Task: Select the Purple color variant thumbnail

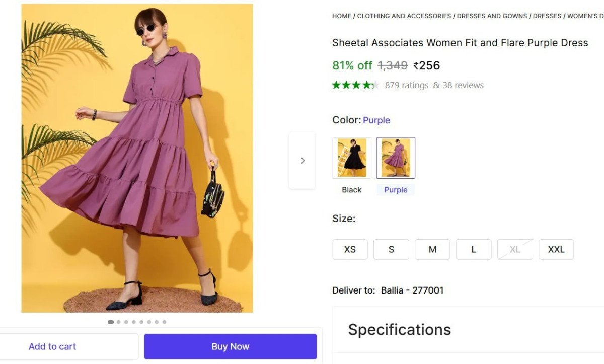Action: [396, 157]
